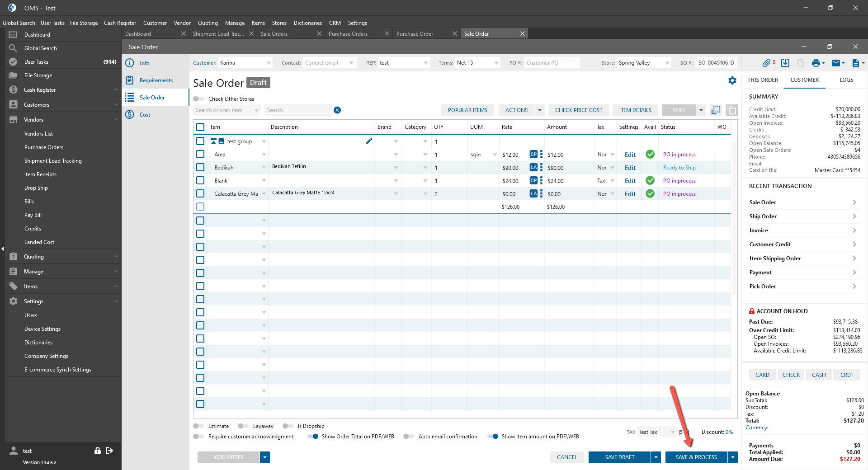This screenshot has width=868, height=470.
Task: Click the import download icon in toolbar
Action: pos(785,63)
